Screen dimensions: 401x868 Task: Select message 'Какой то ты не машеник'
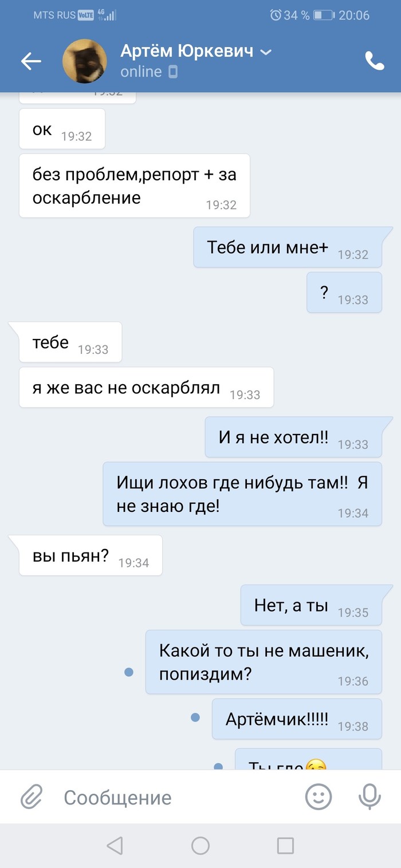(264, 662)
